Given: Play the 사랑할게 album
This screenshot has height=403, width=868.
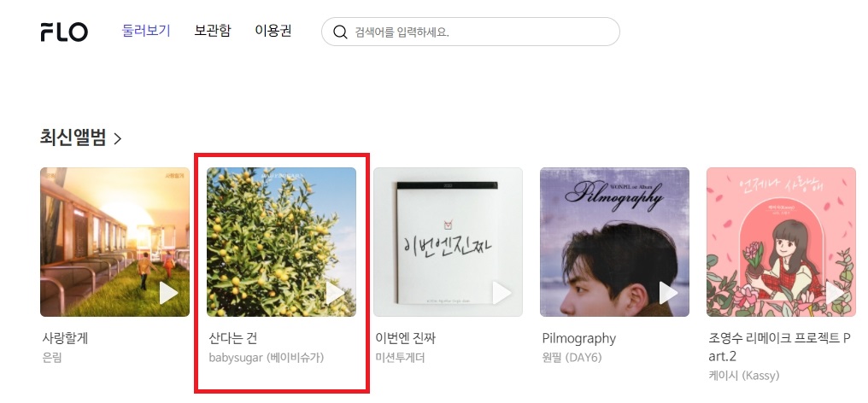Looking at the screenshot, I should click(169, 294).
